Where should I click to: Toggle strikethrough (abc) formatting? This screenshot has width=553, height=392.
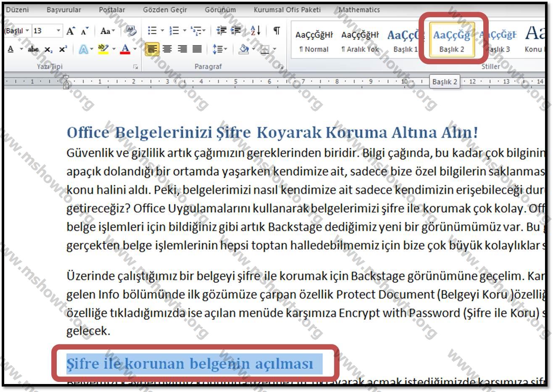pos(33,50)
